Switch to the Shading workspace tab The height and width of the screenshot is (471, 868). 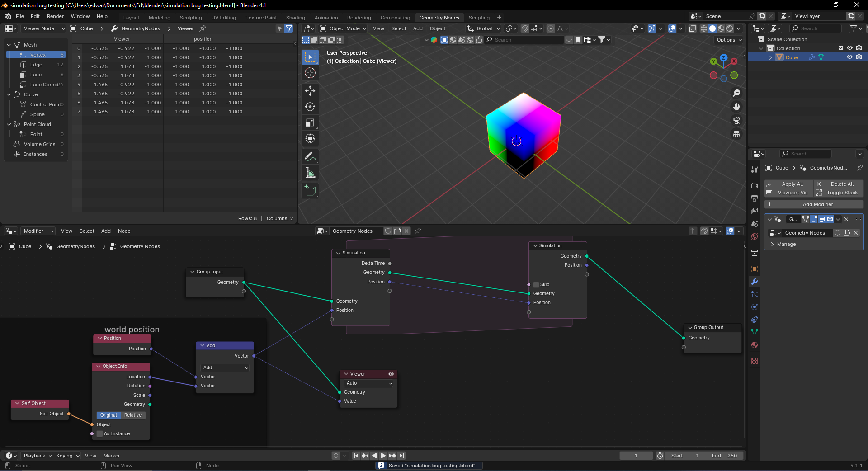(295, 18)
